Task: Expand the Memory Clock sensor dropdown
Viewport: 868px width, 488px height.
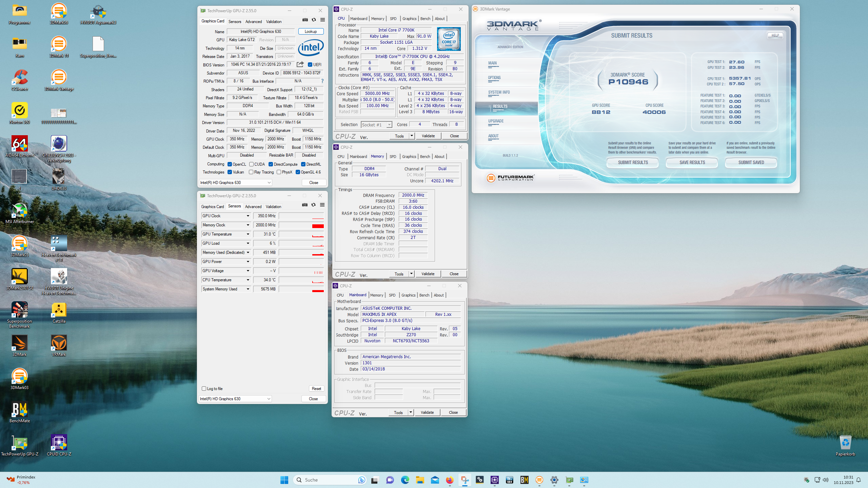Action: pos(248,225)
